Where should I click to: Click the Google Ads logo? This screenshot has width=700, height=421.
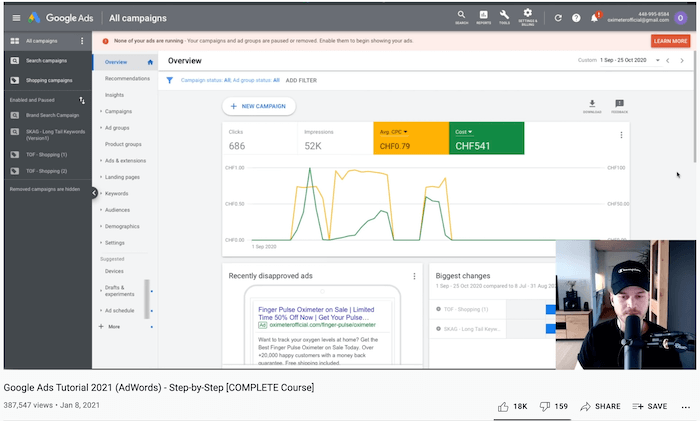coord(61,18)
